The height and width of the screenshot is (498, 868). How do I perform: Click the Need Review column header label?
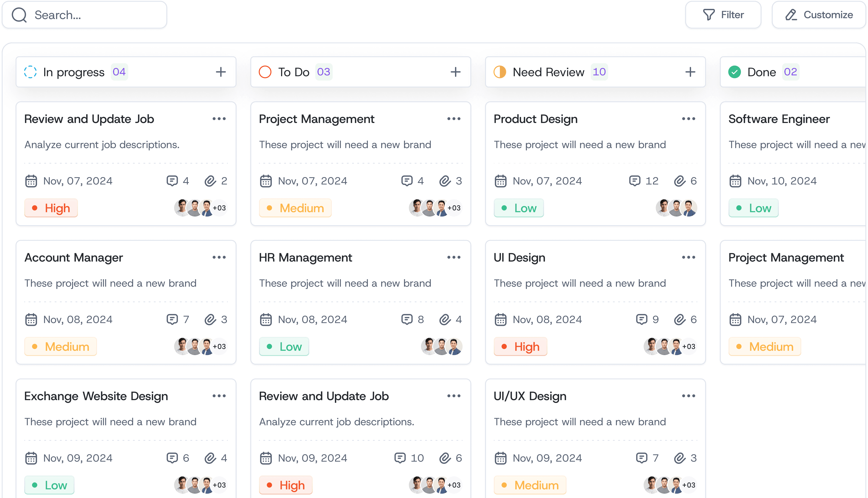pyautogui.click(x=549, y=72)
